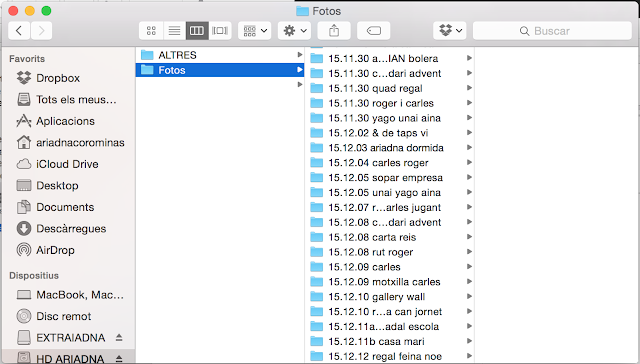Eject the EXTRAIADNA drive
This screenshot has height=364, width=640.
(x=119, y=337)
